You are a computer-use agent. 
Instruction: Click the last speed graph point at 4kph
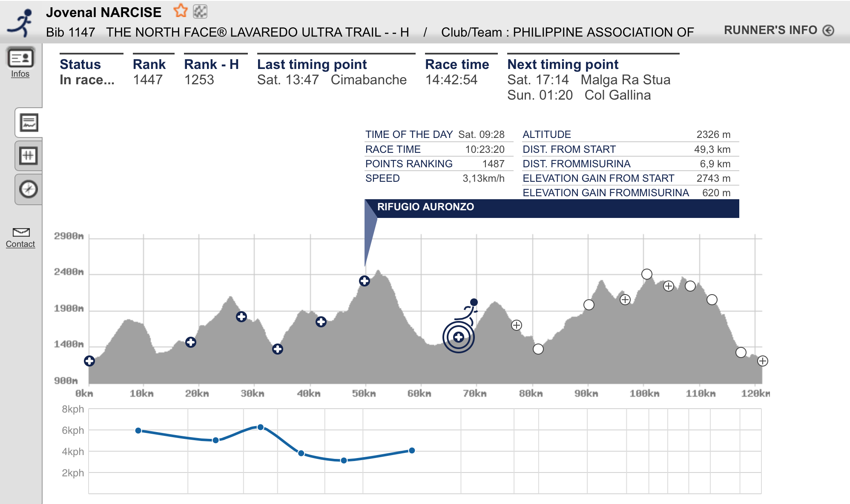[412, 450]
